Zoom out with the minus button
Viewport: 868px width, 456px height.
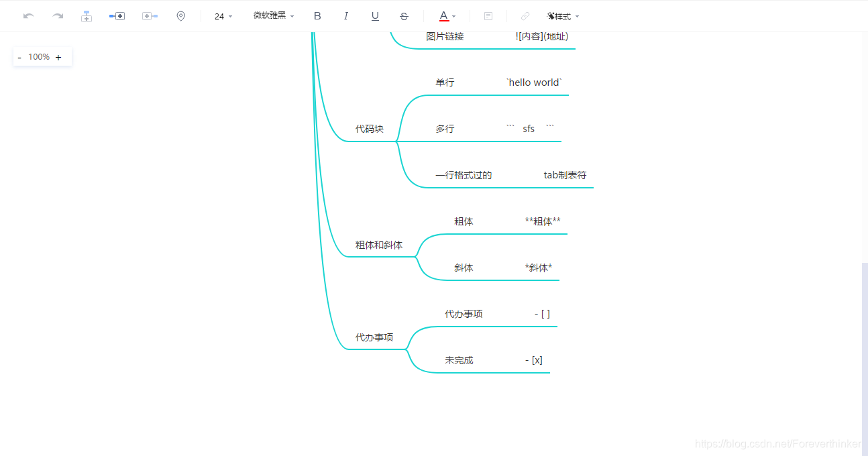[x=19, y=58]
